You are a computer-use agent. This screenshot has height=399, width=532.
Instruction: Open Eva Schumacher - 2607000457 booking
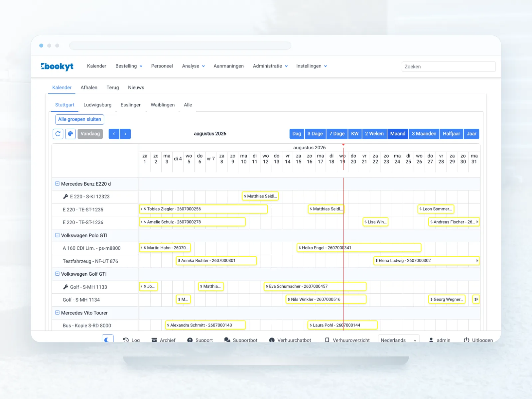point(315,286)
